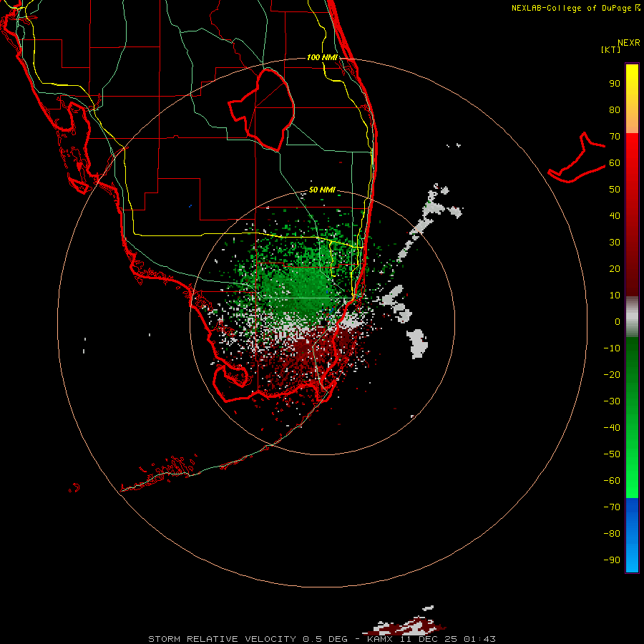Pick the light blue segment near -90

coord(632,559)
